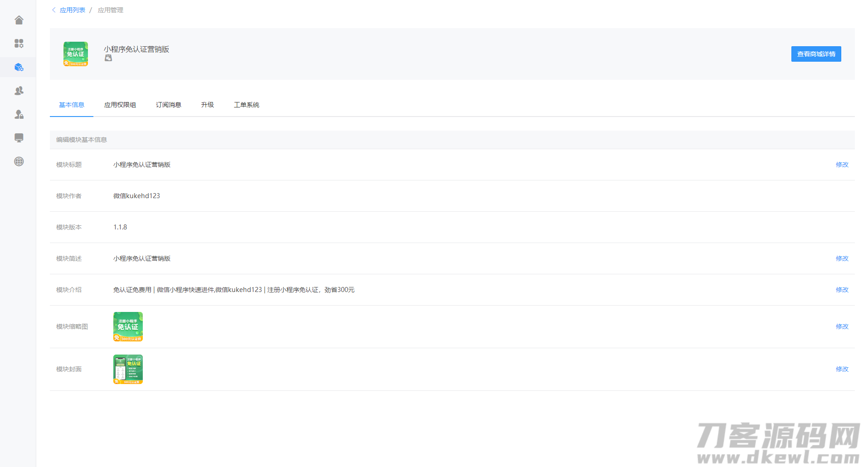The height and width of the screenshot is (467, 868).
Task: Click the user-with-lock permissions icon
Action: (x=19, y=114)
